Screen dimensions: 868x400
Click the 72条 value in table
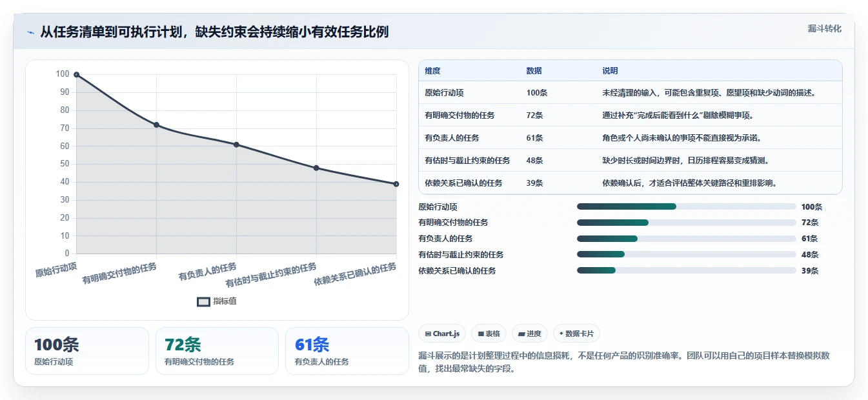[x=534, y=115]
